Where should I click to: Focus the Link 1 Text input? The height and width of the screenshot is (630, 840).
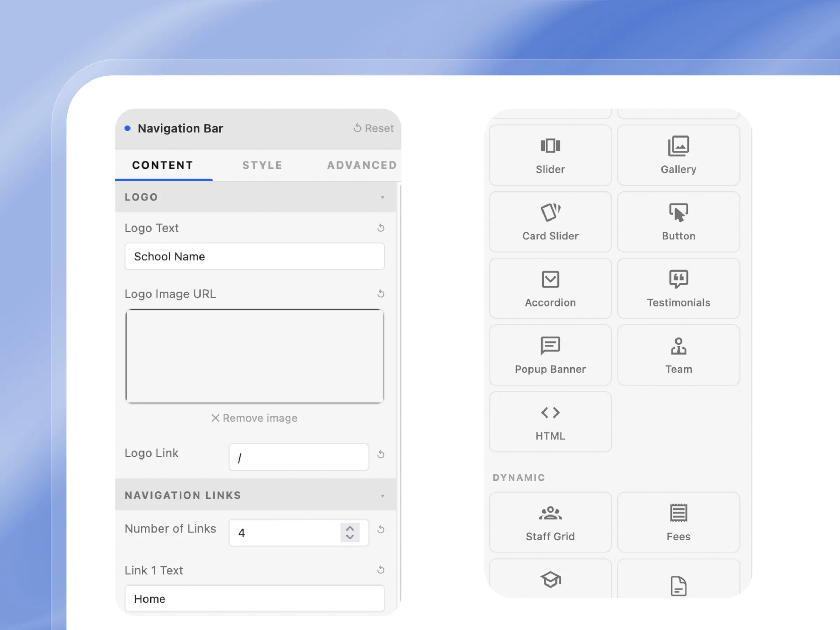254,599
